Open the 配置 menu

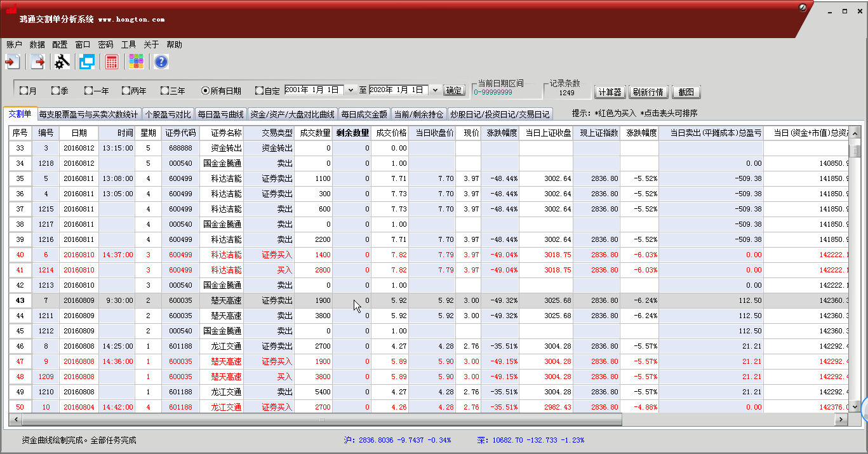coord(60,44)
